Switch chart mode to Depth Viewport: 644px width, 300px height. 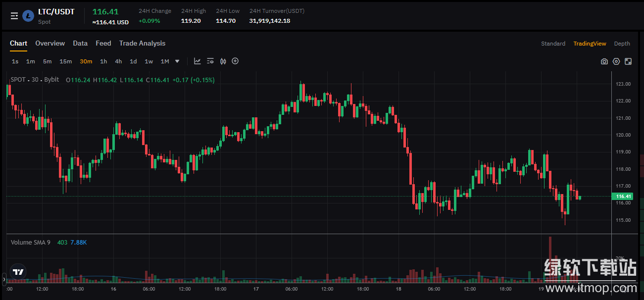coord(622,44)
